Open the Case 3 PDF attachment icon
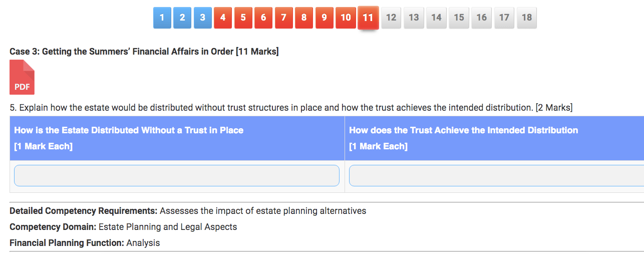 click(x=22, y=77)
